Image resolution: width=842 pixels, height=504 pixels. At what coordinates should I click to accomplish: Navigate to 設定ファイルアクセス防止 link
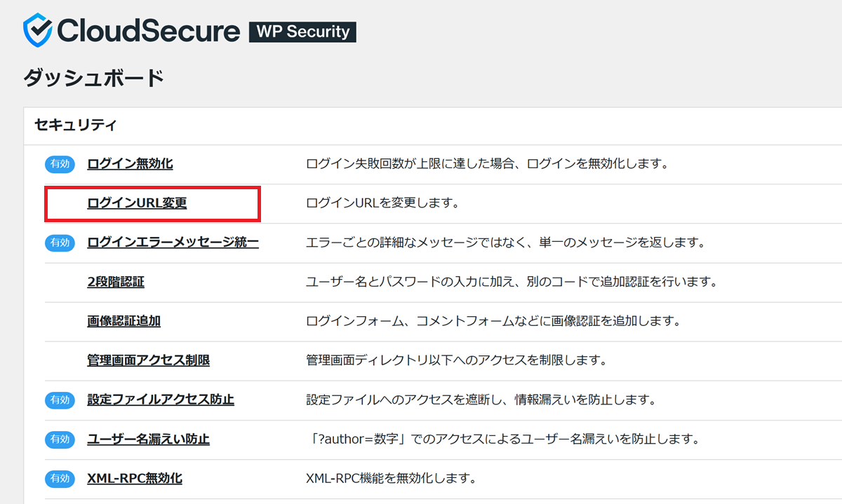[160, 400]
